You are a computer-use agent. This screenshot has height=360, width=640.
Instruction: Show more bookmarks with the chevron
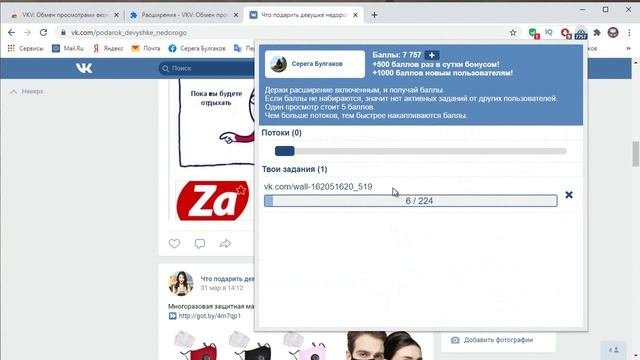629,48
